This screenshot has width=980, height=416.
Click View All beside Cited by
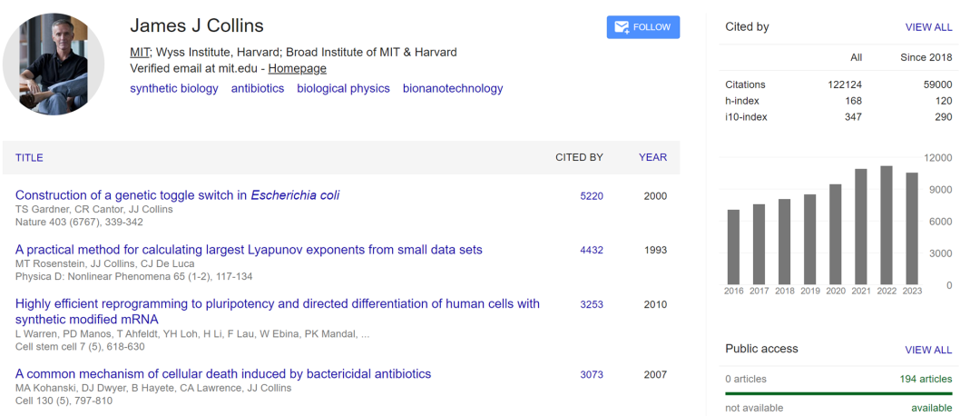click(928, 27)
